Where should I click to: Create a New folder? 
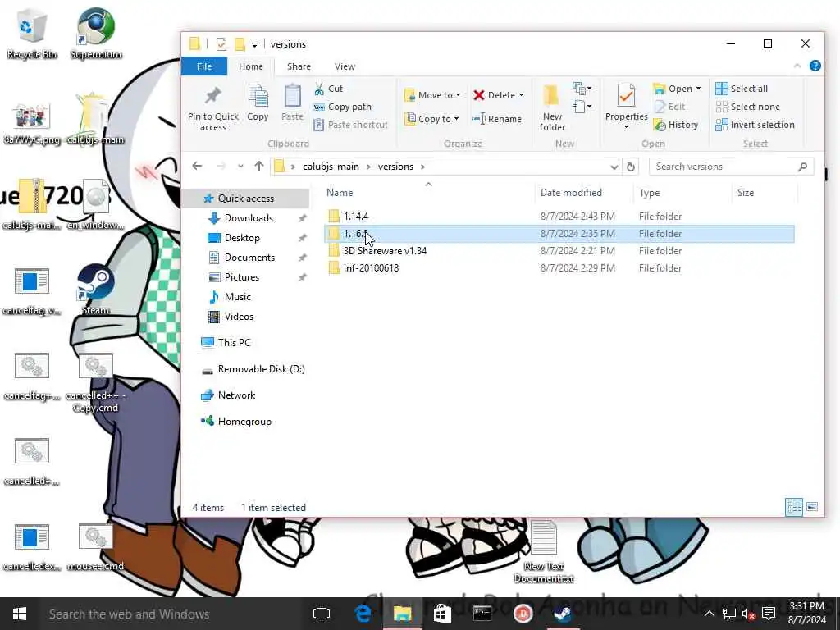[552, 108]
